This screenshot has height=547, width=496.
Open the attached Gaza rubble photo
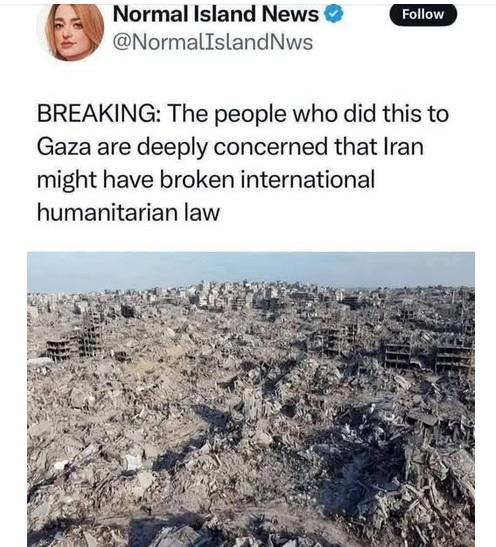[x=251, y=399]
